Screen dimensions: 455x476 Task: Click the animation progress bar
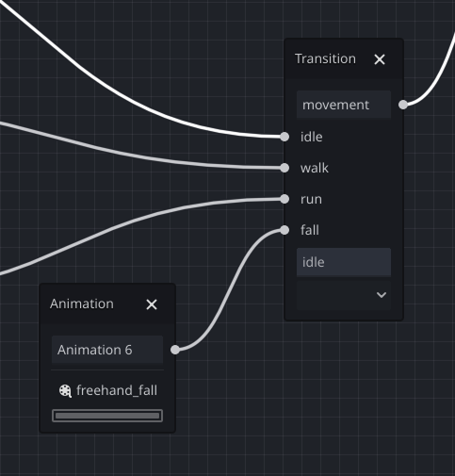point(107,416)
